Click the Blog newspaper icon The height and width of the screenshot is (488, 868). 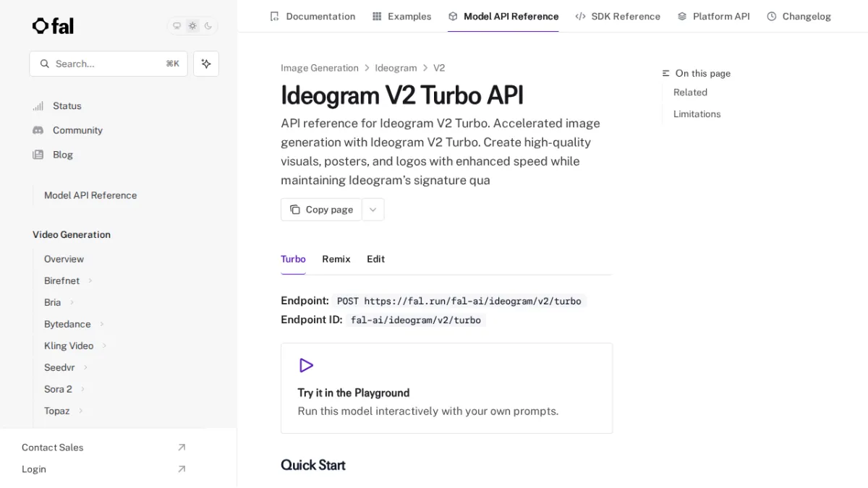pos(38,155)
